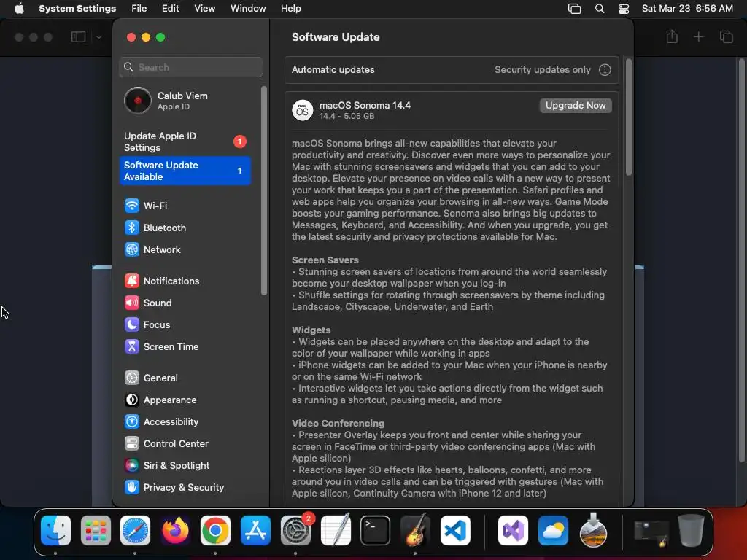The width and height of the screenshot is (747, 560).
Task: Open the Help menu
Action: tap(290, 9)
